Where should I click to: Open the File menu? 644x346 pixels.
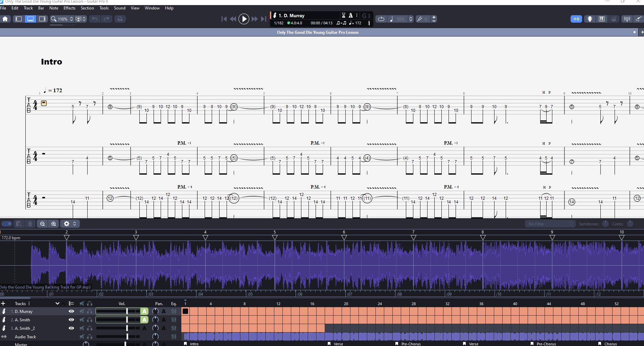click(x=3, y=8)
